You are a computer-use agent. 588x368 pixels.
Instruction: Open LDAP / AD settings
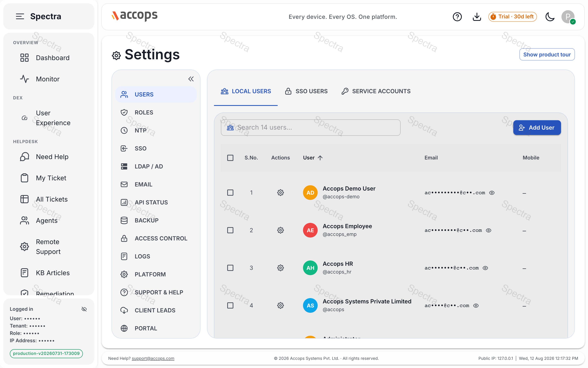tap(156, 166)
